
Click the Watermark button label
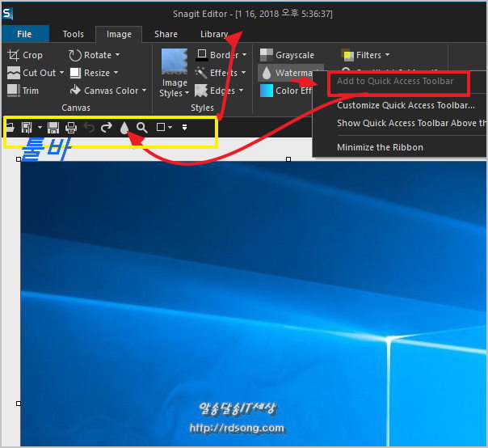click(x=294, y=73)
